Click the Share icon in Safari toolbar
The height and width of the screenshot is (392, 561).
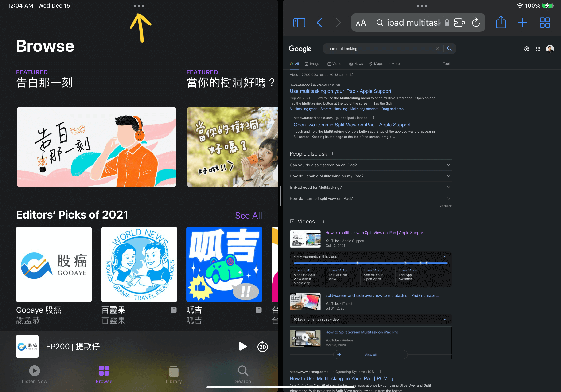point(501,22)
